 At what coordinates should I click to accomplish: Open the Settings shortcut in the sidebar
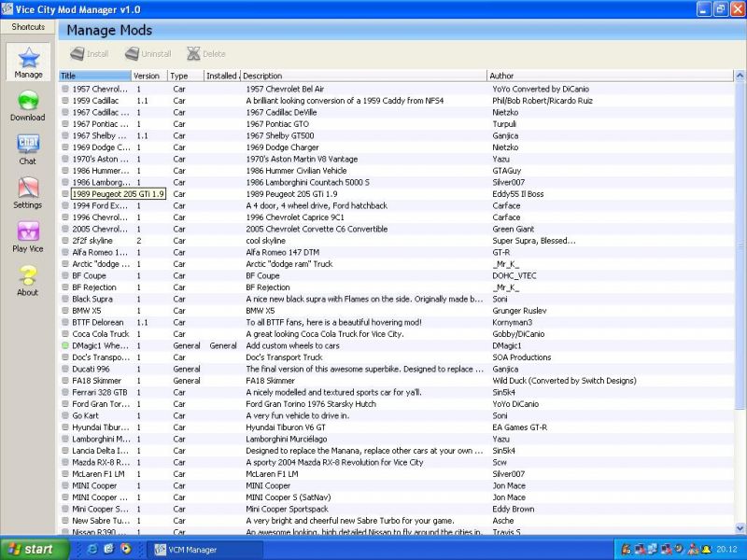[28, 193]
